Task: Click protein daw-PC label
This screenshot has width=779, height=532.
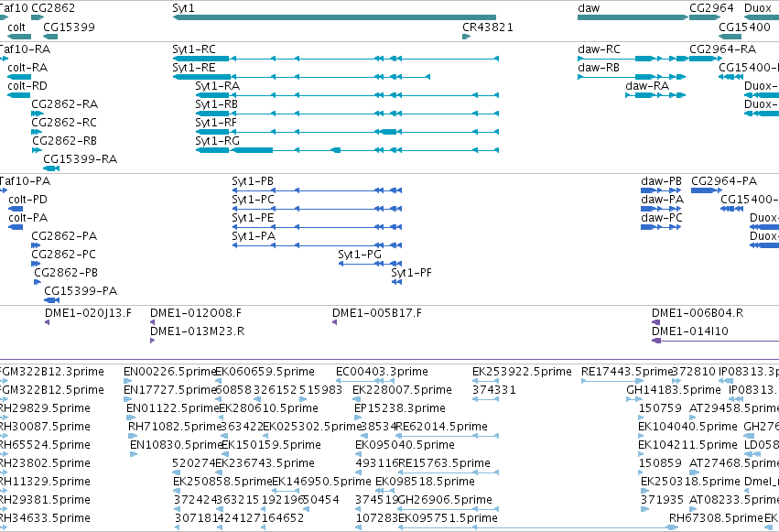Action: coord(662,218)
